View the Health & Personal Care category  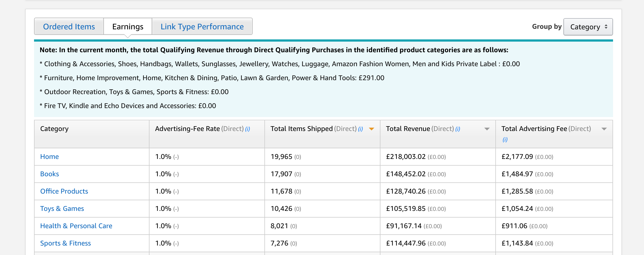(76, 226)
